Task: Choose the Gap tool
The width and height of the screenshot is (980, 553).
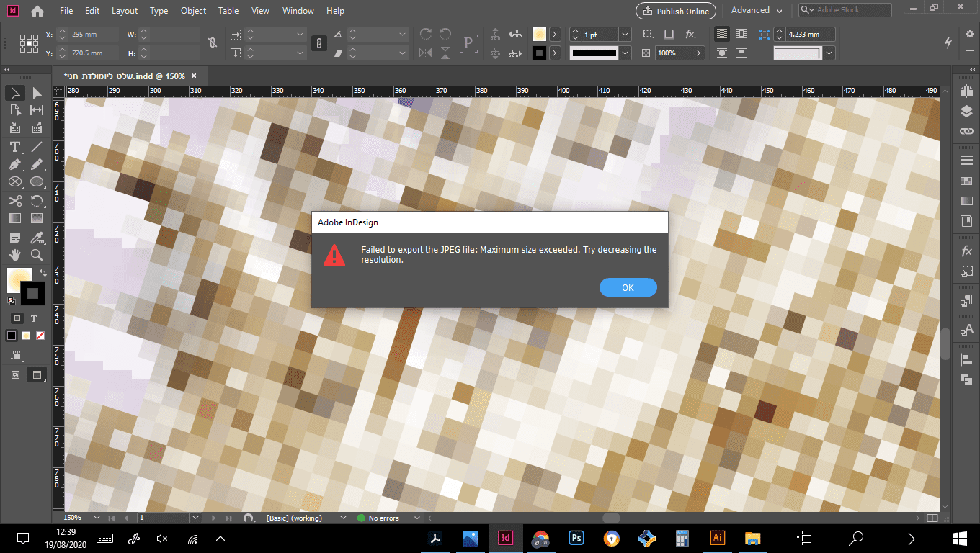Action: 37,110
